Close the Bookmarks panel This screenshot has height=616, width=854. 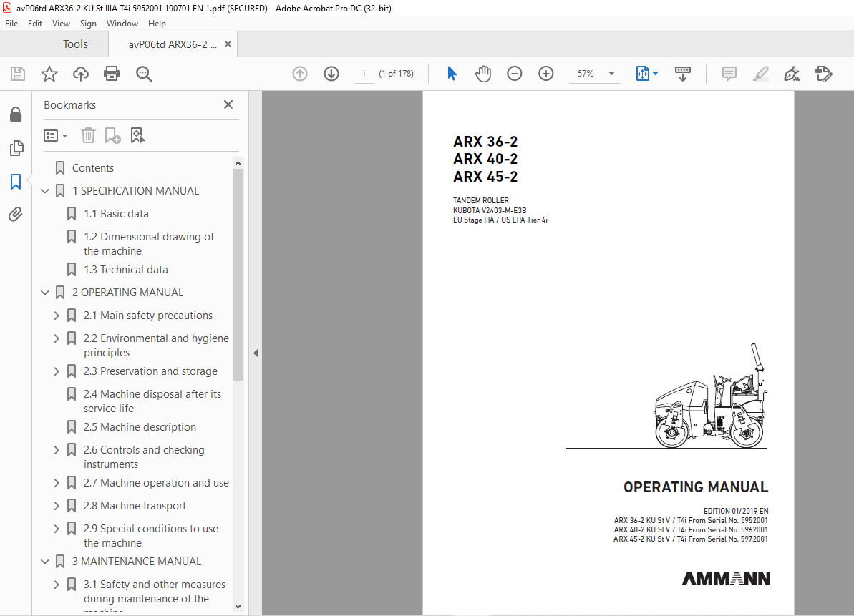tap(228, 104)
